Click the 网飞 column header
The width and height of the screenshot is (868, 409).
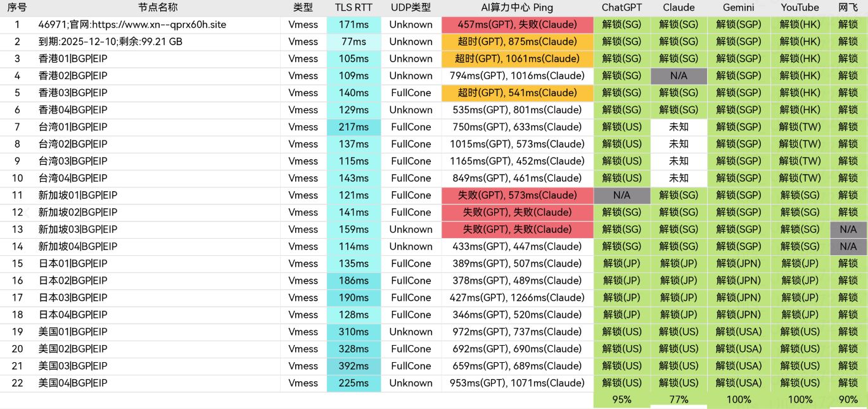(848, 8)
